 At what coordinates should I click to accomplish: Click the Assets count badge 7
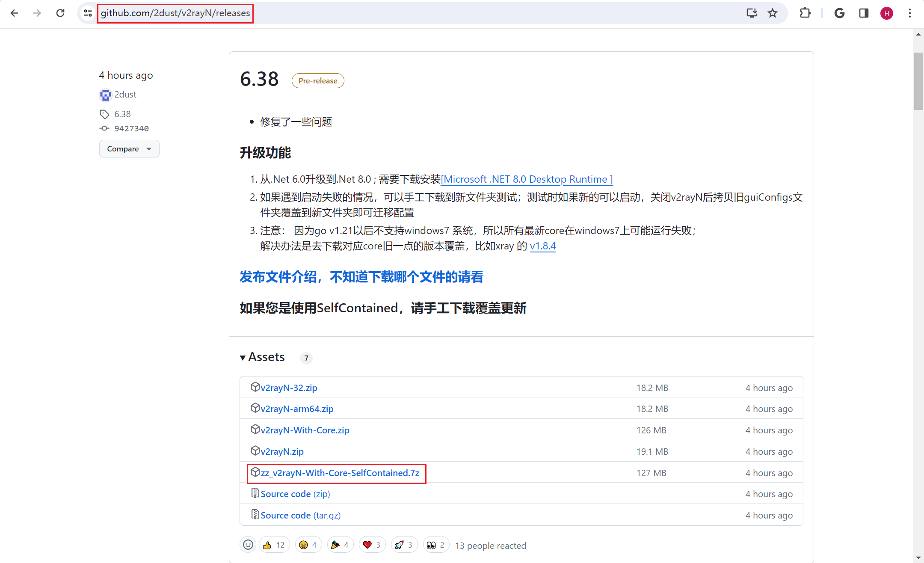[306, 358]
